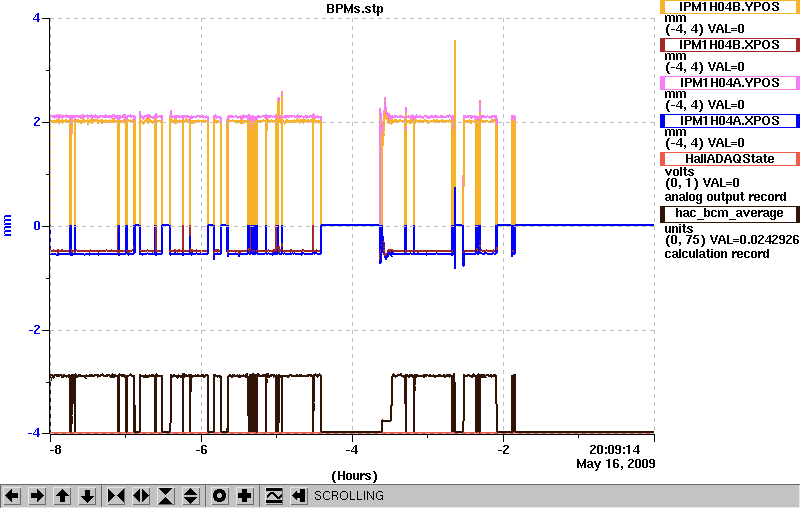Click the -6 tick label on the hours axis
Viewport: 800px width, 508px height.
tap(201, 450)
